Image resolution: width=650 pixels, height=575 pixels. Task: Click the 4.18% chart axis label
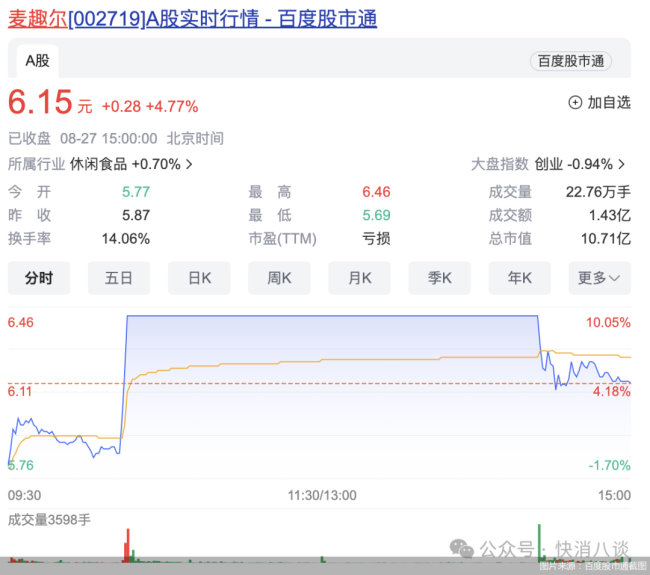tap(611, 391)
